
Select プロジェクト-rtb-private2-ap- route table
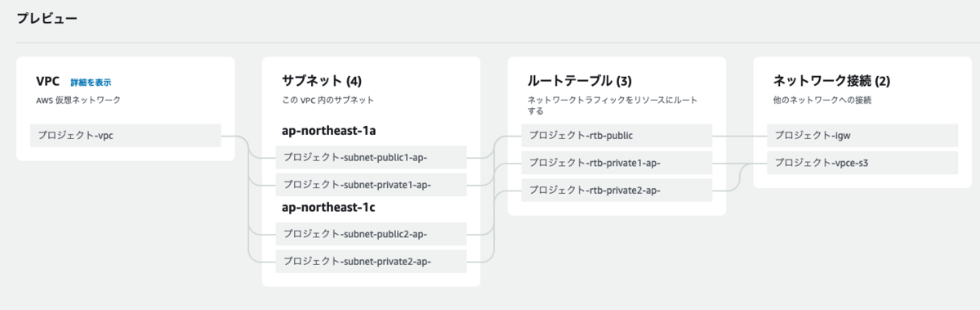[x=617, y=191]
